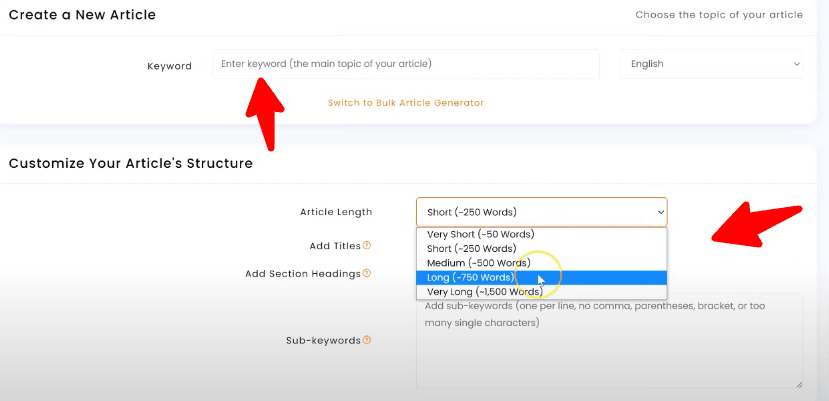Click the Article Length label

pos(336,212)
